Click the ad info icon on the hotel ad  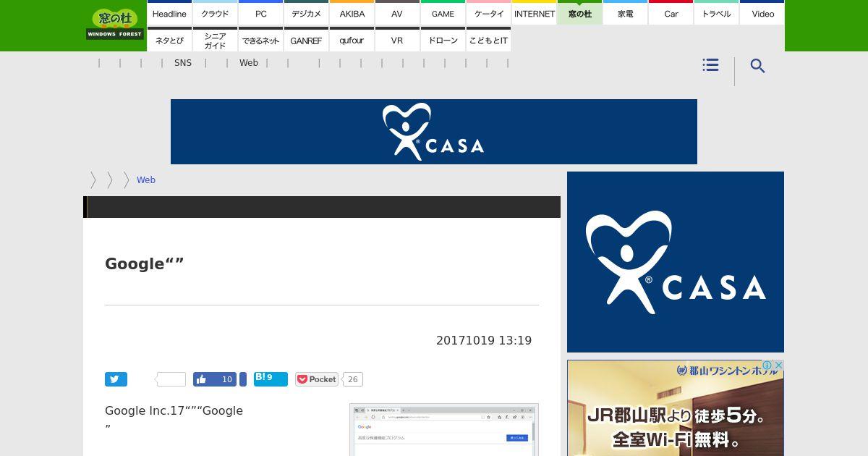coord(767,366)
